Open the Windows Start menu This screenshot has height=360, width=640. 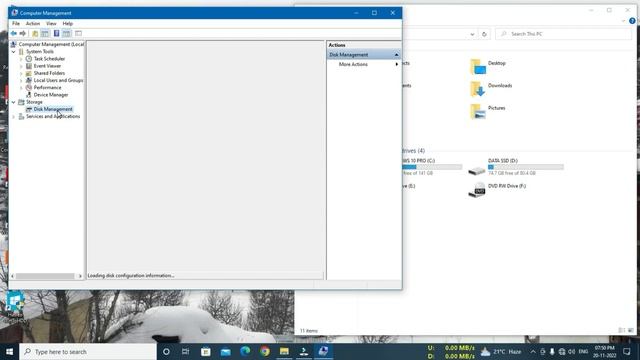pos(9,351)
